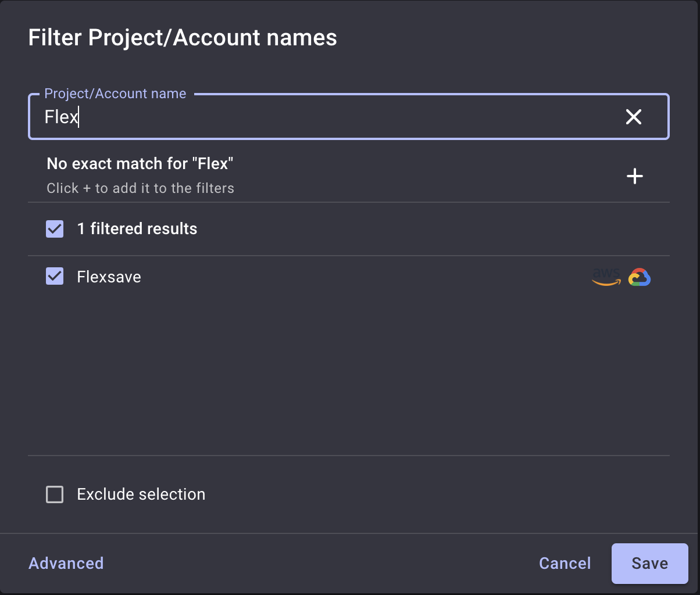Cancel the filter dialog
The width and height of the screenshot is (700, 595).
click(x=565, y=563)
